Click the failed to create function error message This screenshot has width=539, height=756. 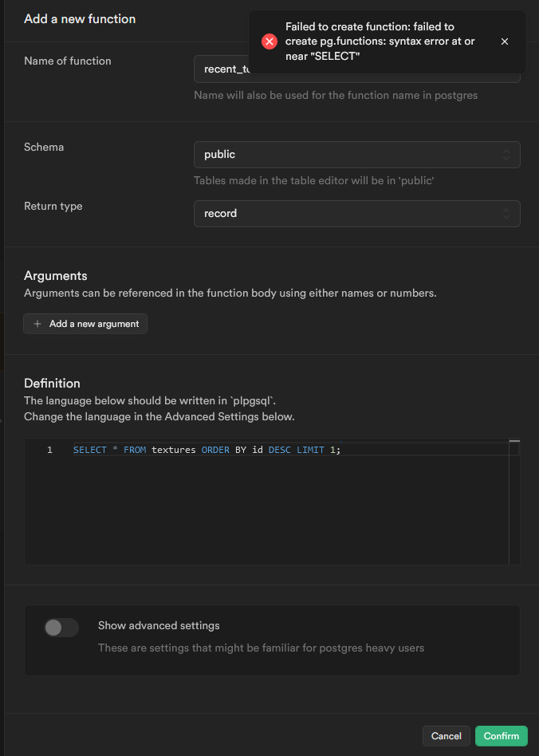[x=380, y=41]
